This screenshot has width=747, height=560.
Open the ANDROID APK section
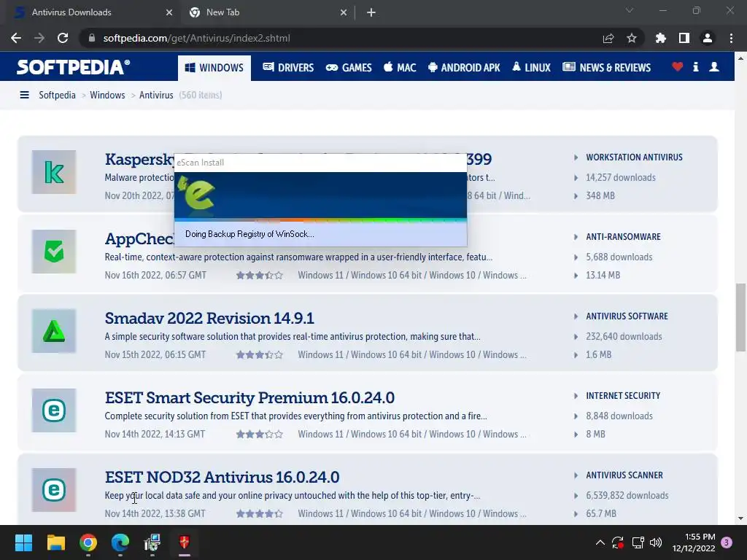464,68
